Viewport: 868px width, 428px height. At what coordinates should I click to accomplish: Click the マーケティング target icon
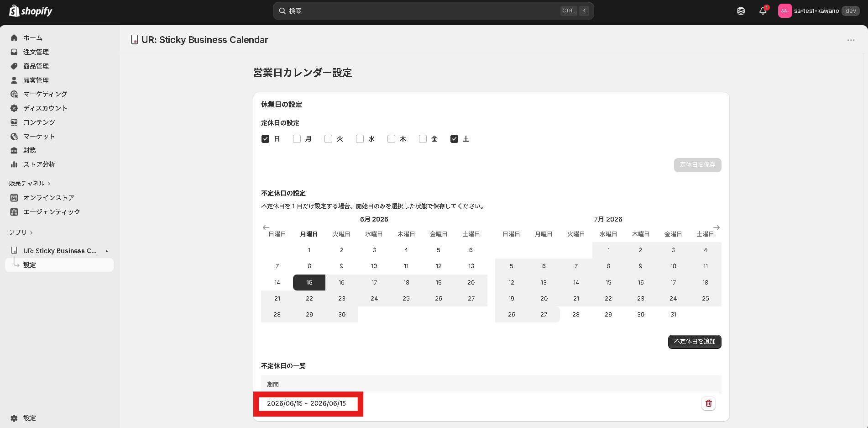(x=14, y=94)
